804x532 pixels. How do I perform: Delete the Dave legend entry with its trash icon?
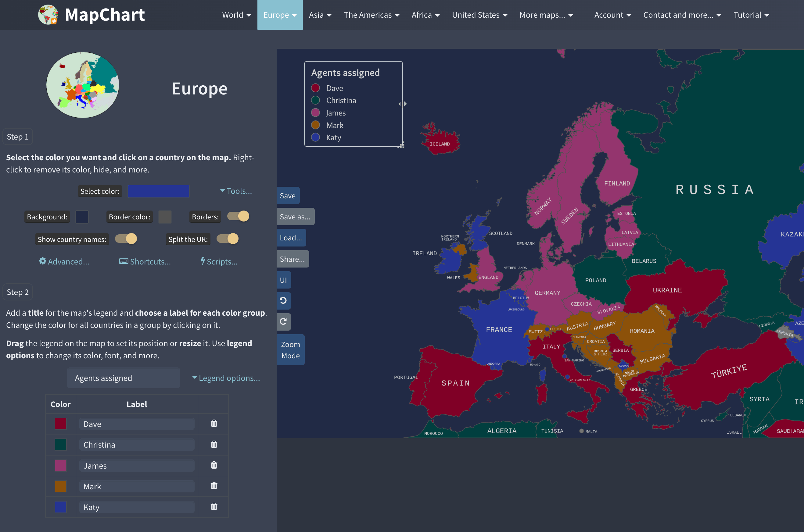[213, 424]
